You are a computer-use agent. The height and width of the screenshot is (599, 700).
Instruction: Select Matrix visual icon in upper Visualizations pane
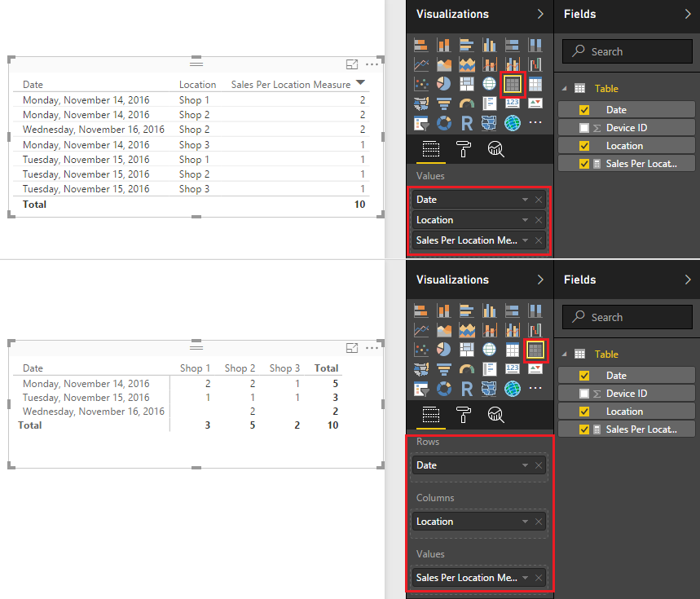click(x=535, y=84)
